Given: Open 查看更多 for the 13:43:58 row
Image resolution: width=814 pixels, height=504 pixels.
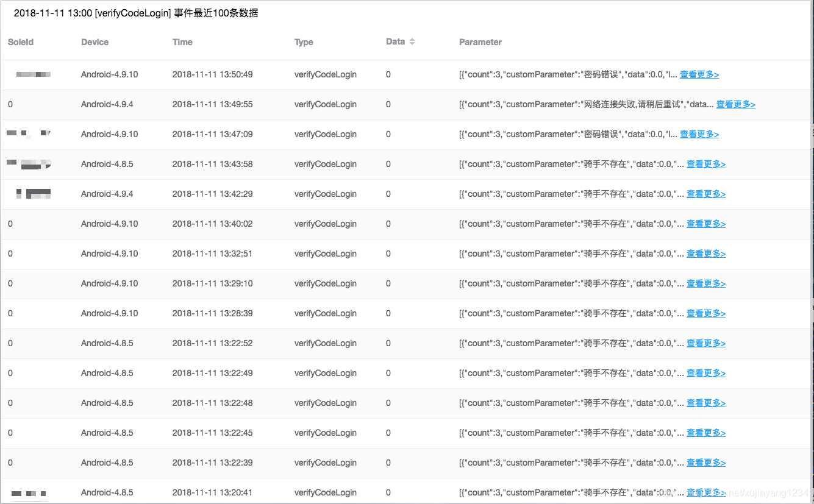Looking at the screenshot, I should (x=706, y=164).
